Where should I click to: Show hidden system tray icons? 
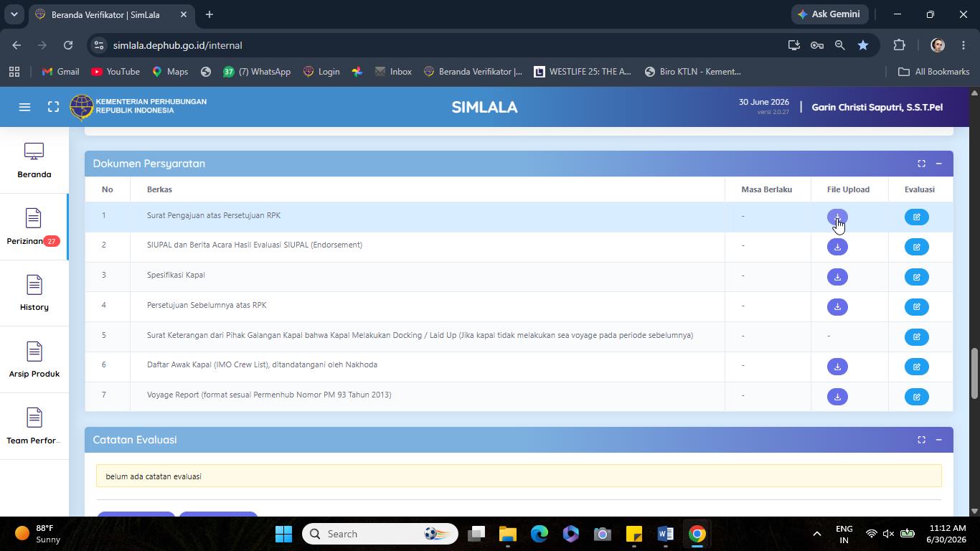tap(816, 534)
